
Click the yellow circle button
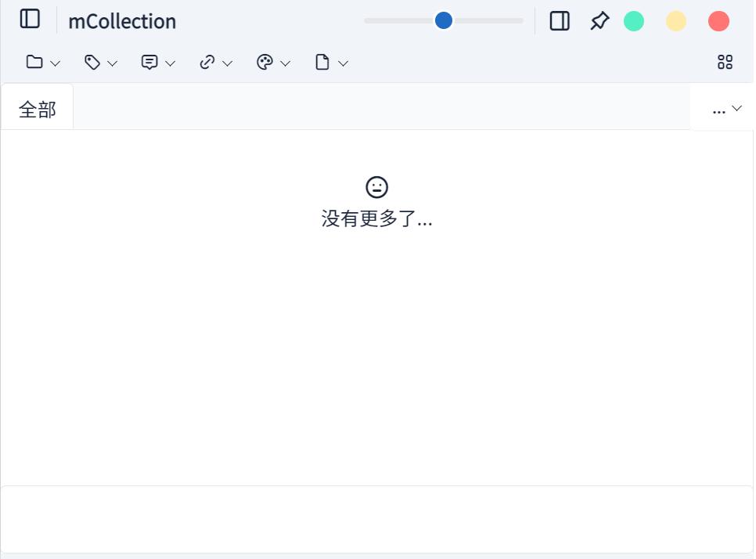[x=676, y=21]
